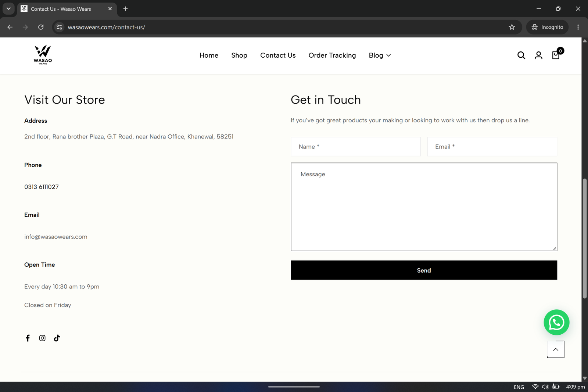Open the TikTok social link
The width and height of the screenshot is (588, 392).
click(x=57, y=338)
